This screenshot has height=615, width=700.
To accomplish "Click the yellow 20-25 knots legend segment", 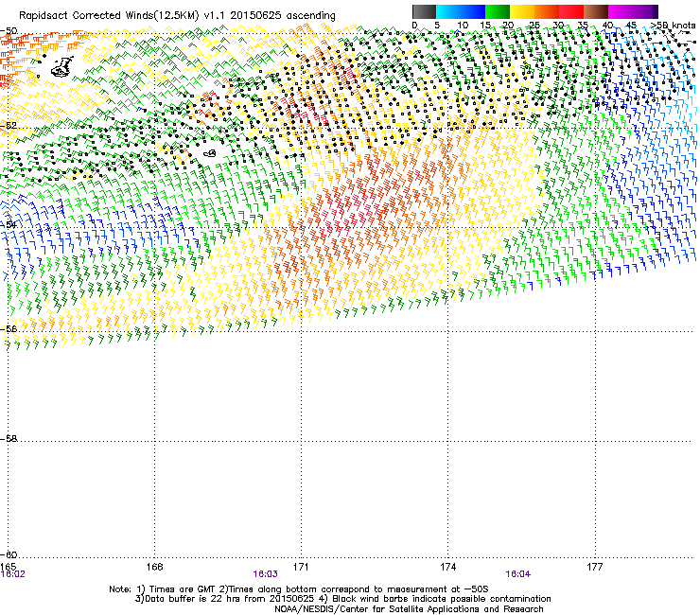I will pyautogui.click(x=522, y=11).
